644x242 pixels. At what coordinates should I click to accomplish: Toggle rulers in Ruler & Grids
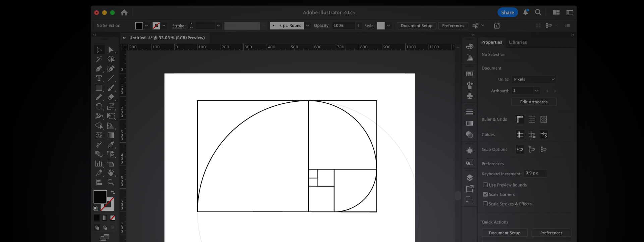[520, 119]
